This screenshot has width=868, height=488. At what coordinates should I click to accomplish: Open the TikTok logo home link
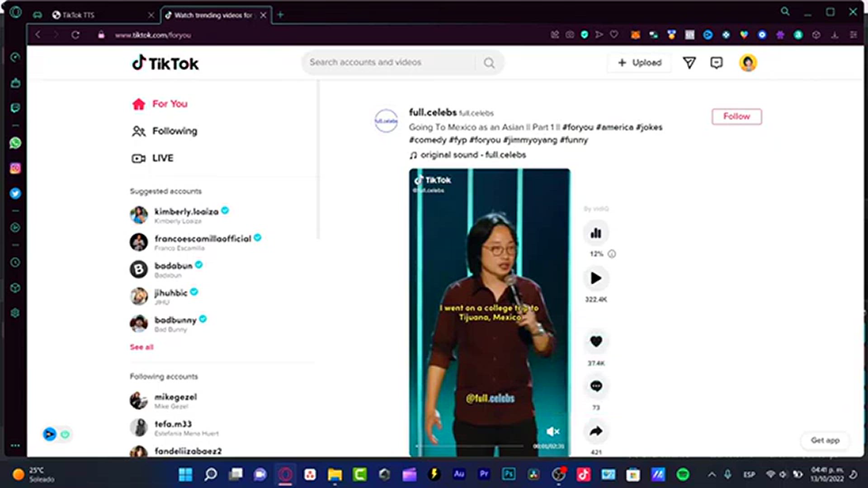(165, 63)
